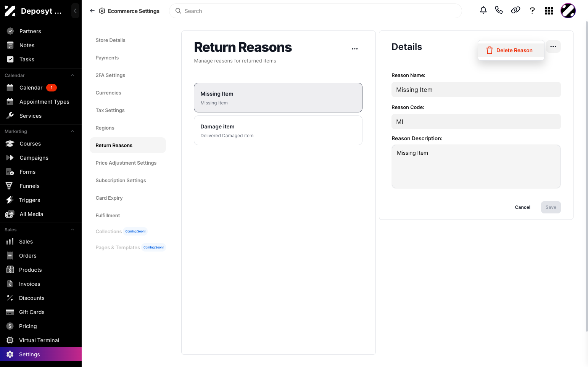This screenshot has width=588, height=367.
Task: Open Price Adjustment Settings tab
Action: pos(126,163)
